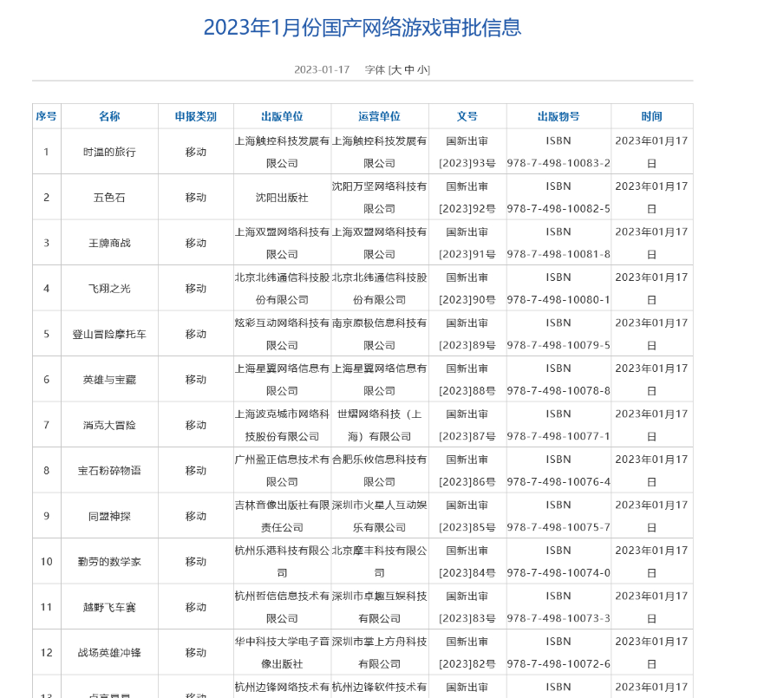Select the game name 五色石

[x=109, y=196]
